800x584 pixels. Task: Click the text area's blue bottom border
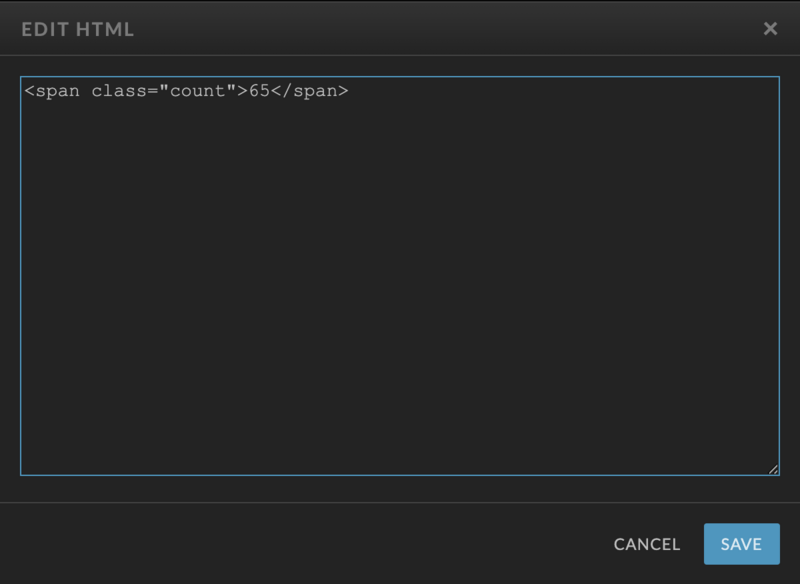(400, 475)
